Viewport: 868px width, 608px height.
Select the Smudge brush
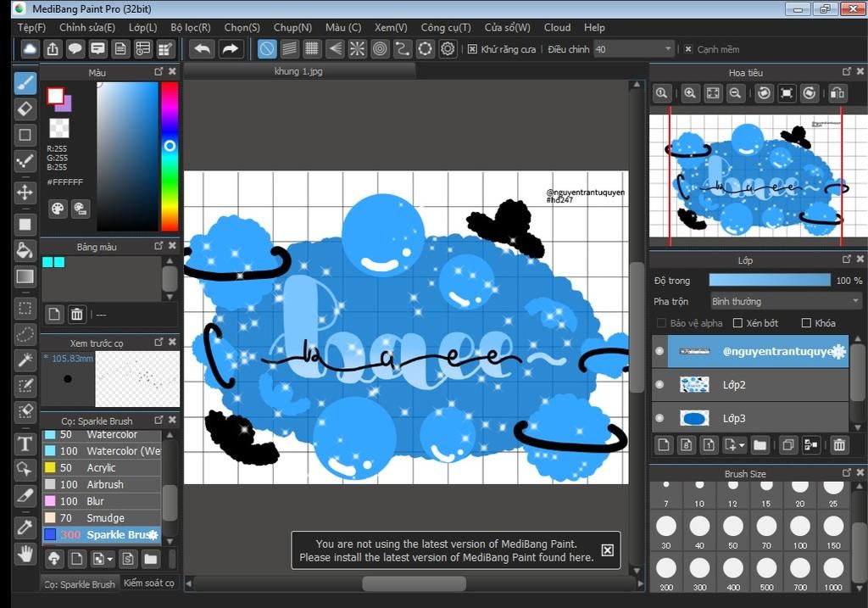[x=102, y=518]
